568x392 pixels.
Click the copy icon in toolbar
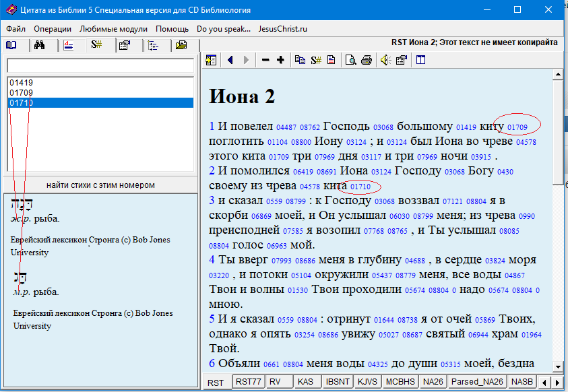tap(300, 60)
